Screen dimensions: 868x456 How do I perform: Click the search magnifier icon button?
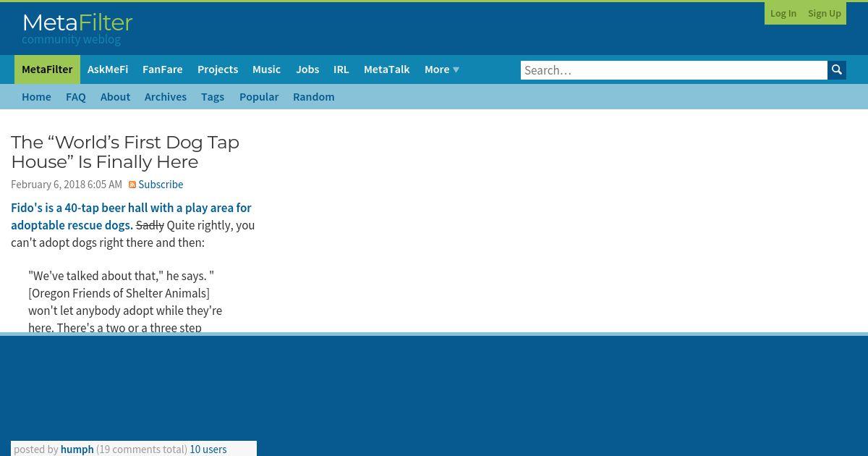click(837, 70)
